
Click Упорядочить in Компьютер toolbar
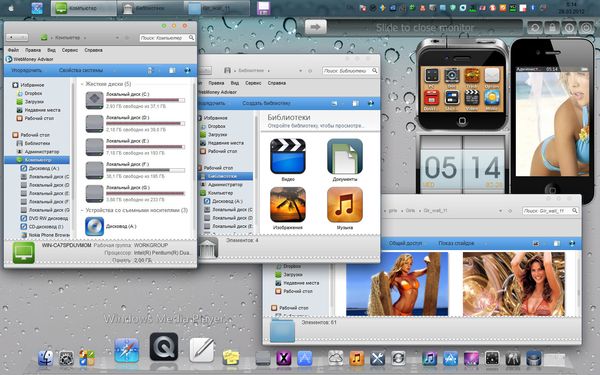tap(26, 70)
